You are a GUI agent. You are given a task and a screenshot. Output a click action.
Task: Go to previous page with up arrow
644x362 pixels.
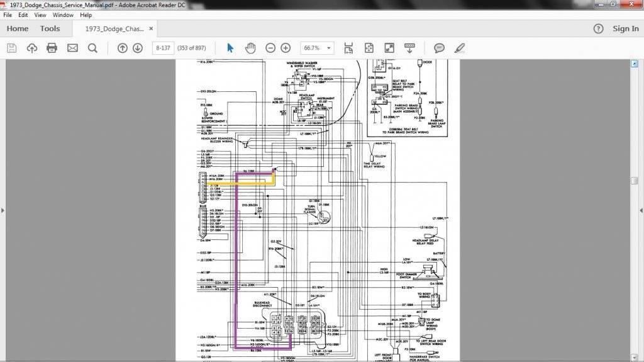[x=122, y=48]
